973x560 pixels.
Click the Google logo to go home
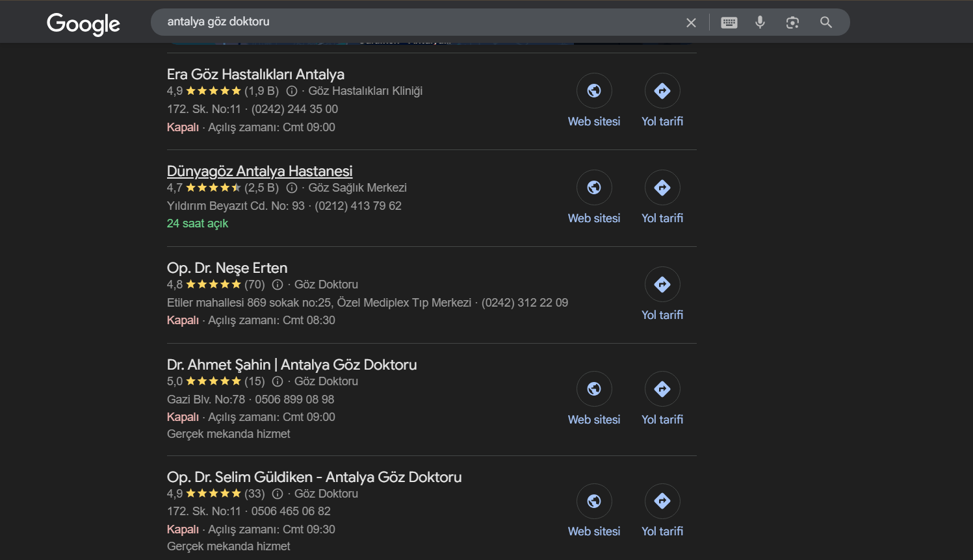coord(83,24)
